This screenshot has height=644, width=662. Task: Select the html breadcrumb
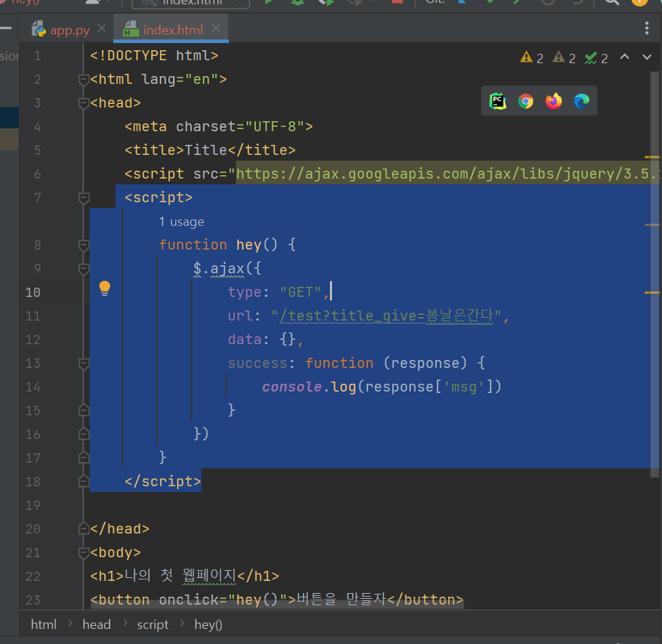pos(44,625)
